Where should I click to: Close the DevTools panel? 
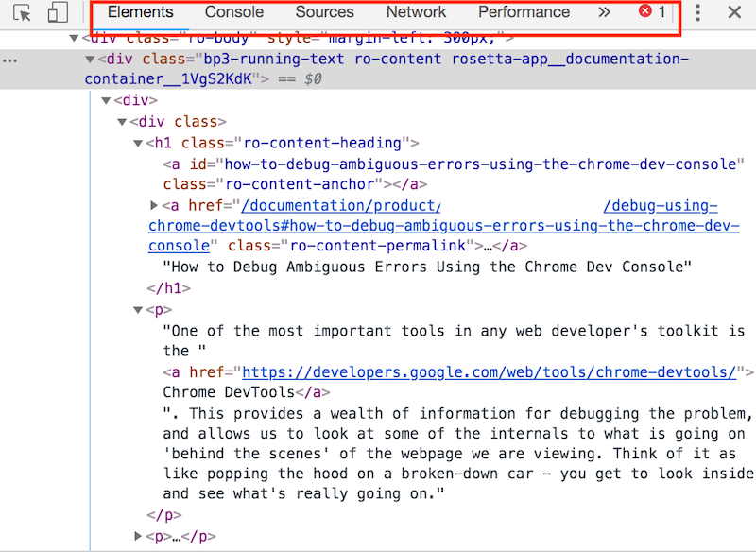[x=734, y=12]
